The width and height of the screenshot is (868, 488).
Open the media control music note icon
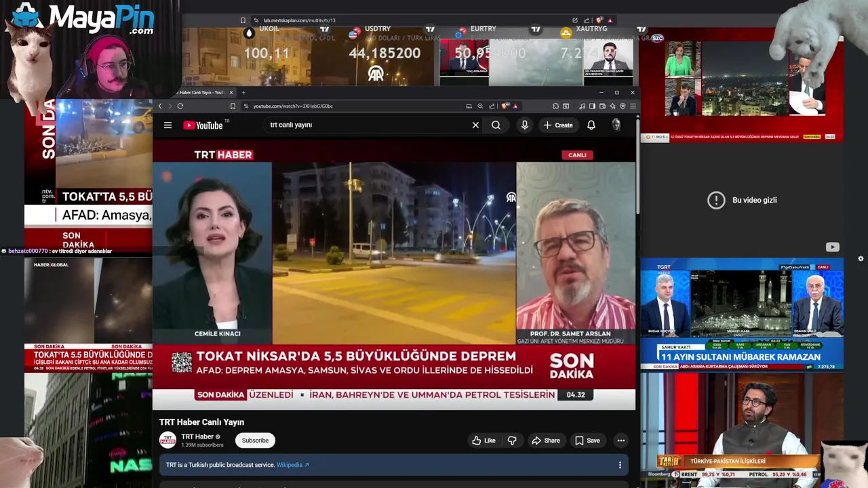(582, 106)
